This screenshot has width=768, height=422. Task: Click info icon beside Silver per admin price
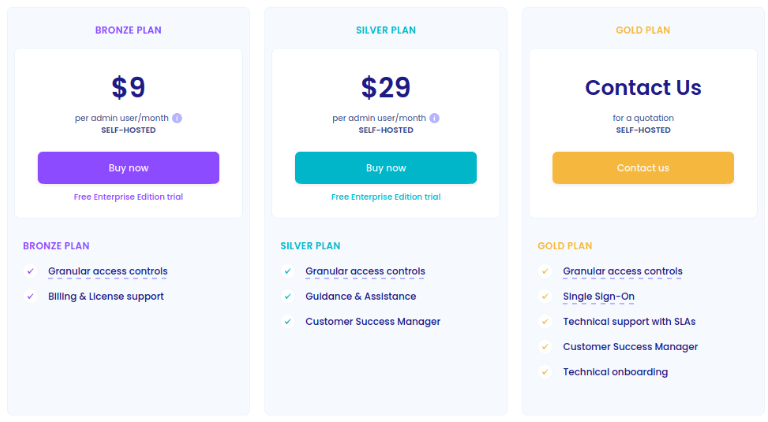pos(435,118)
